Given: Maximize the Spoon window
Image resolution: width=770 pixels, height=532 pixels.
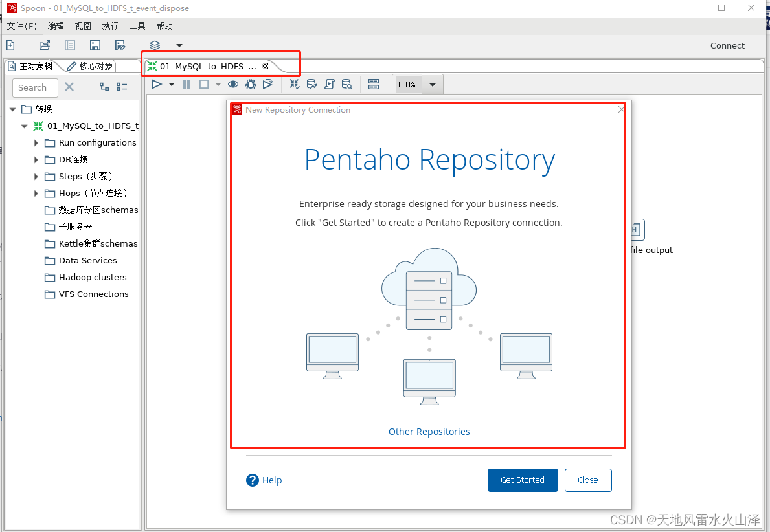Looking at the screenshot, I should [x=721, y=8].
